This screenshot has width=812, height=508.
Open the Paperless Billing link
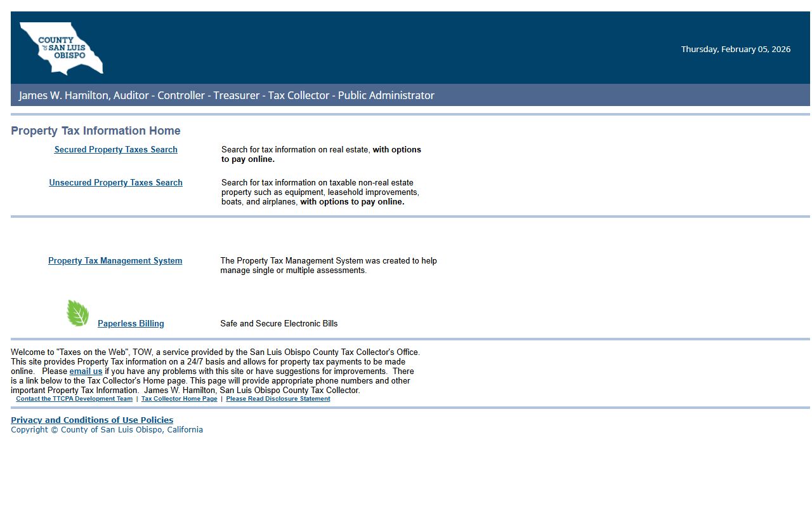pos(131,324)
